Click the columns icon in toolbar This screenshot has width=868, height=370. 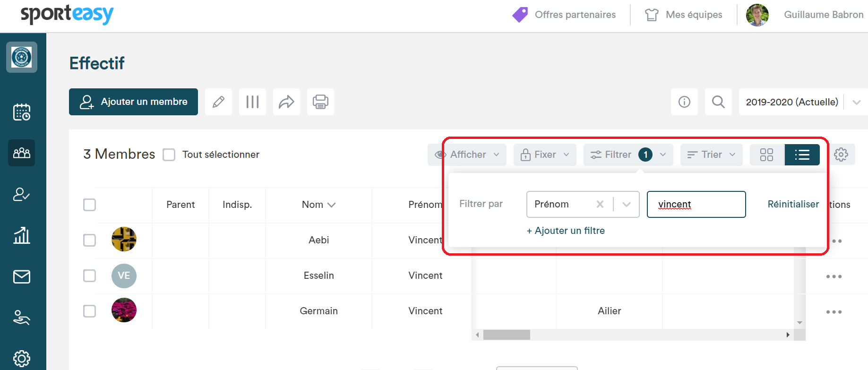click(252, 102)
